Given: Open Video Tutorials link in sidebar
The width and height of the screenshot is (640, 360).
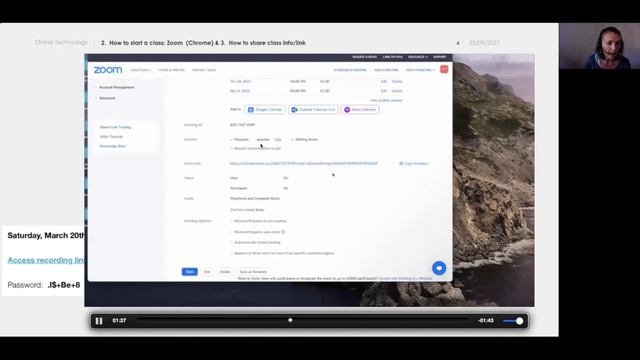Looking at the screenshot, I should (x=111, y=136).
